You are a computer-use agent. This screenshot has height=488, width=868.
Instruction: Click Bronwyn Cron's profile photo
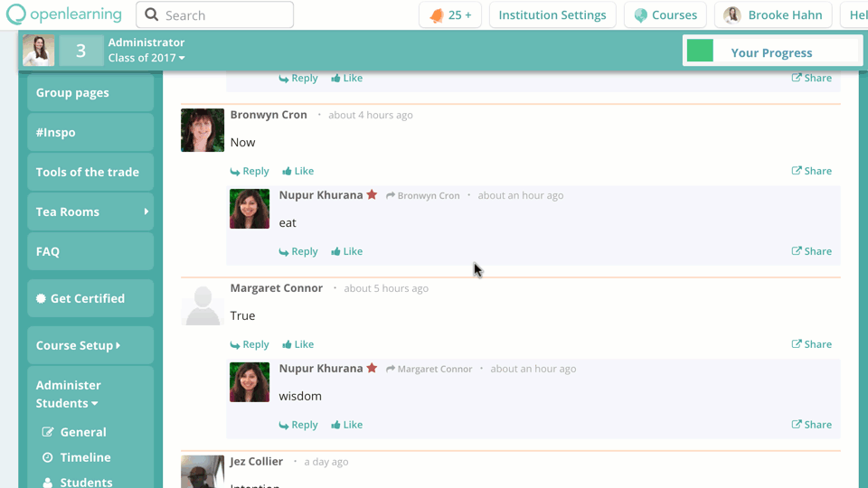(203, 130)
